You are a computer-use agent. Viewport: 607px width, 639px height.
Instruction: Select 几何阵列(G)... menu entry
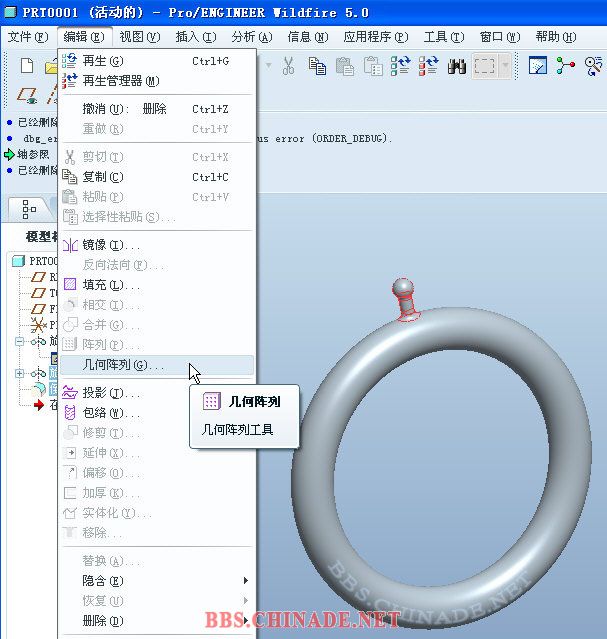[157, 365]
